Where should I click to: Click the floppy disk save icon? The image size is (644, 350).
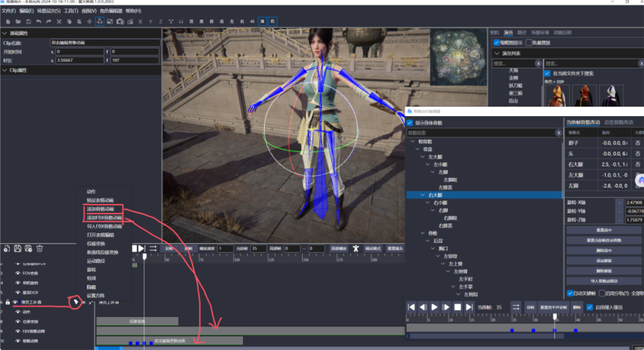pos(18,248)
